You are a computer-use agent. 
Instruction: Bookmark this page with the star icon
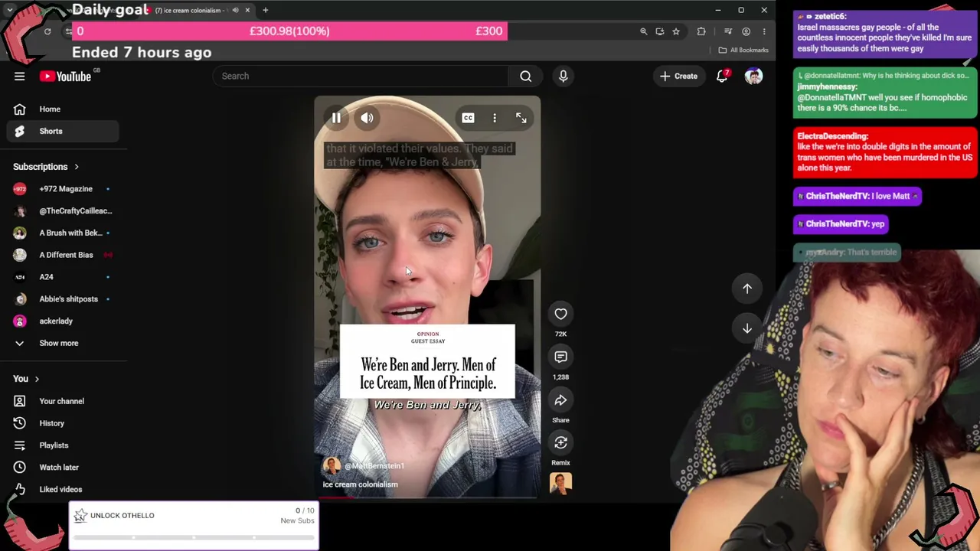[675, 31]
